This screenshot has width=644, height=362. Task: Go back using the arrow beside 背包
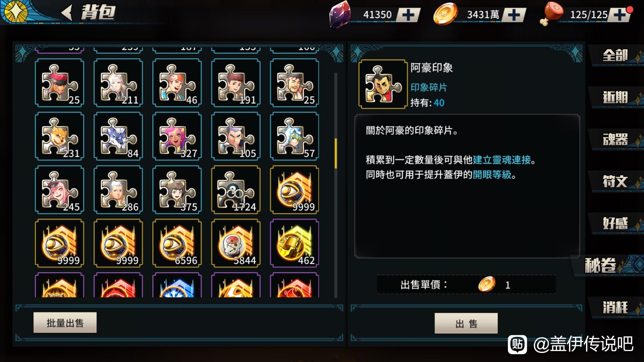click(x=67, y=13)
